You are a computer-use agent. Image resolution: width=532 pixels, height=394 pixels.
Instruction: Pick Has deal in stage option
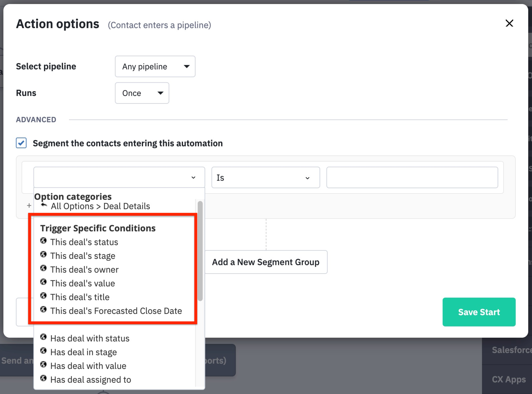pyautogui.click(x=83, y=352)
